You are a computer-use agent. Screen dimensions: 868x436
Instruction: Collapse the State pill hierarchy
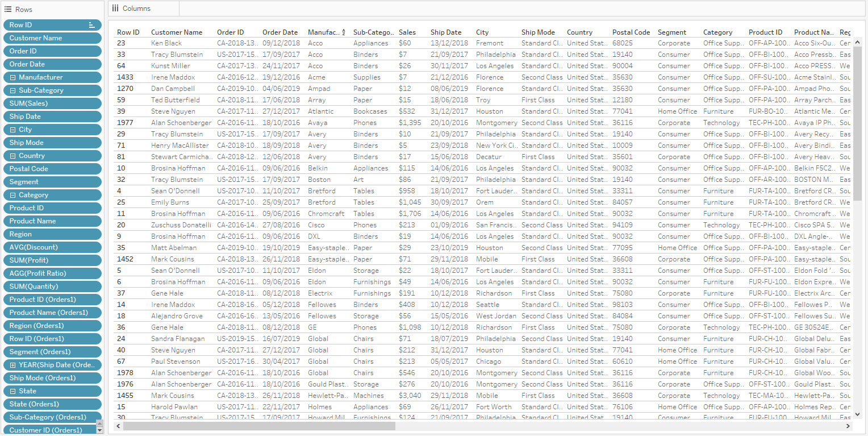(12, 391)
